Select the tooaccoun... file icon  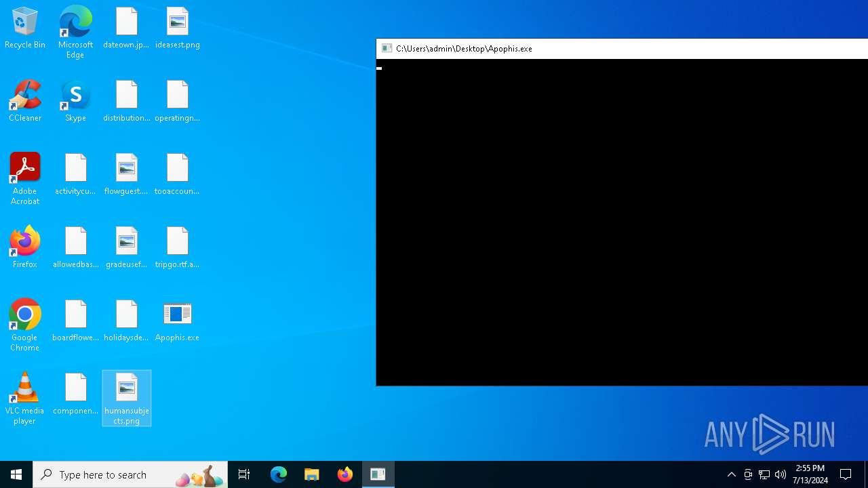[177, 175]
